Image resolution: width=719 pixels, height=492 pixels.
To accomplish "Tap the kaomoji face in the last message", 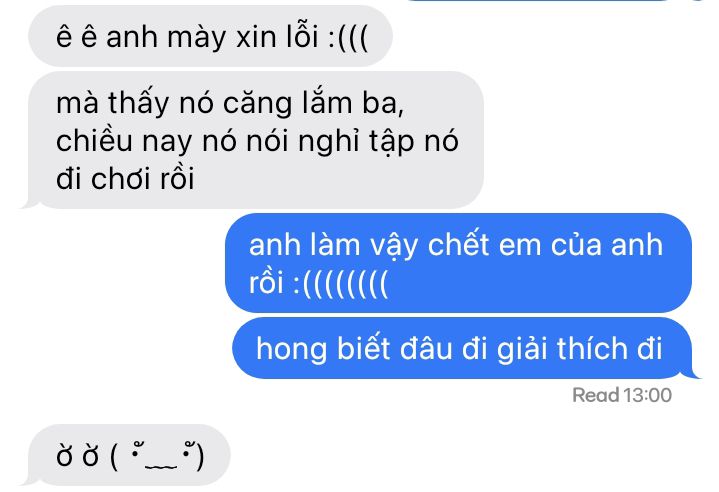I will [157, 456].
